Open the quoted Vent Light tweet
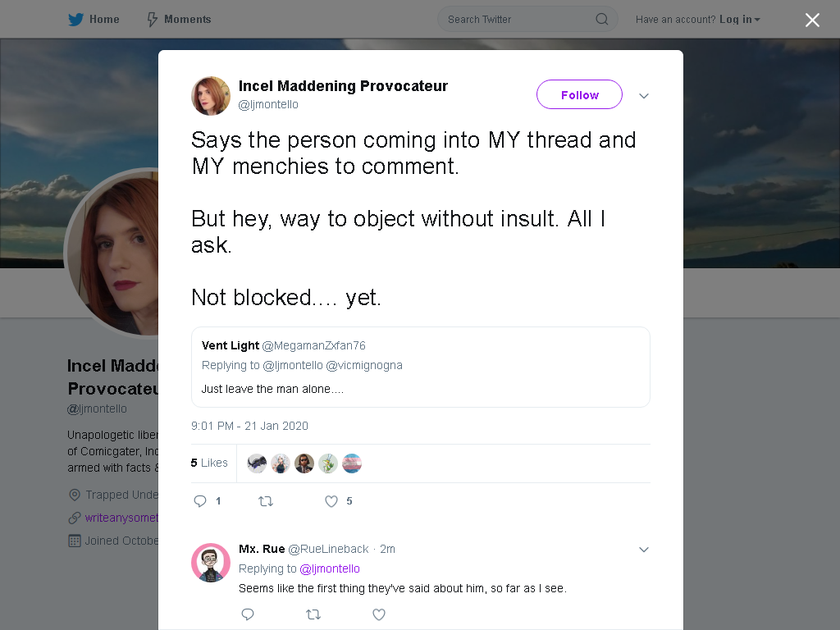The width and height of the screenshot is (840, 630). coord(421,367)
